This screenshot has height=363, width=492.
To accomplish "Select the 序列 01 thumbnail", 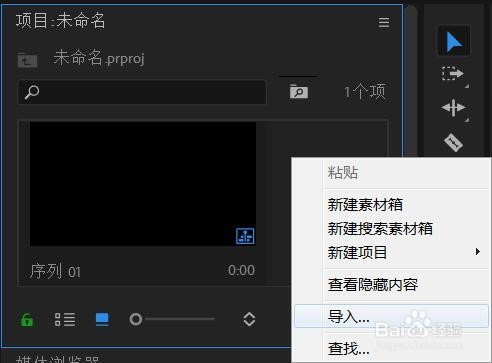I will [x=143, y=184].
